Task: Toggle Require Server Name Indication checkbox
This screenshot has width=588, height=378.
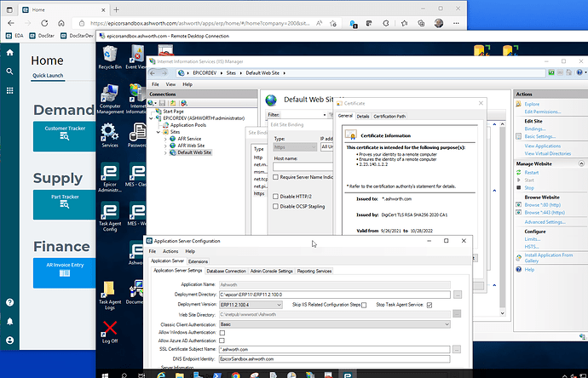Action: (x=275, y=177)
